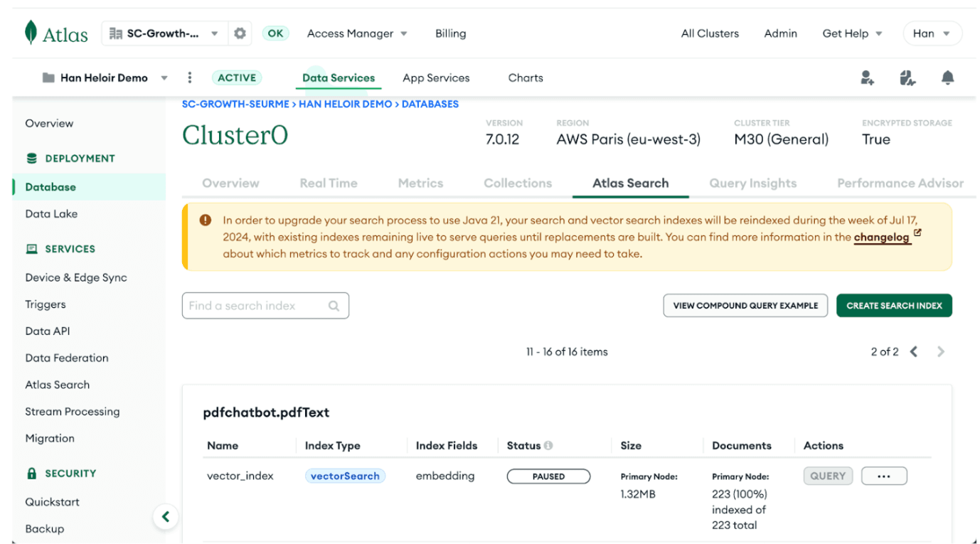Click the ACTIVE project badge

(237, 78)
